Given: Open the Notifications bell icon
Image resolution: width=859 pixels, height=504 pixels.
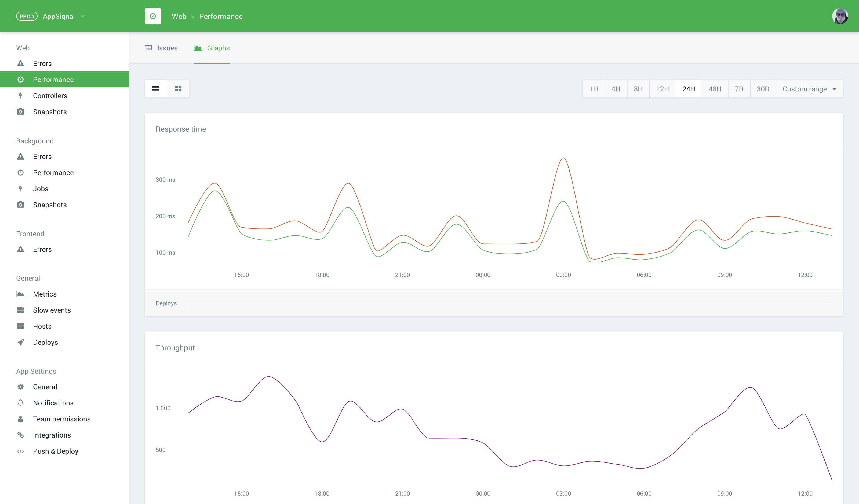Looking at the screenshot, I should (x=20, y=403).
